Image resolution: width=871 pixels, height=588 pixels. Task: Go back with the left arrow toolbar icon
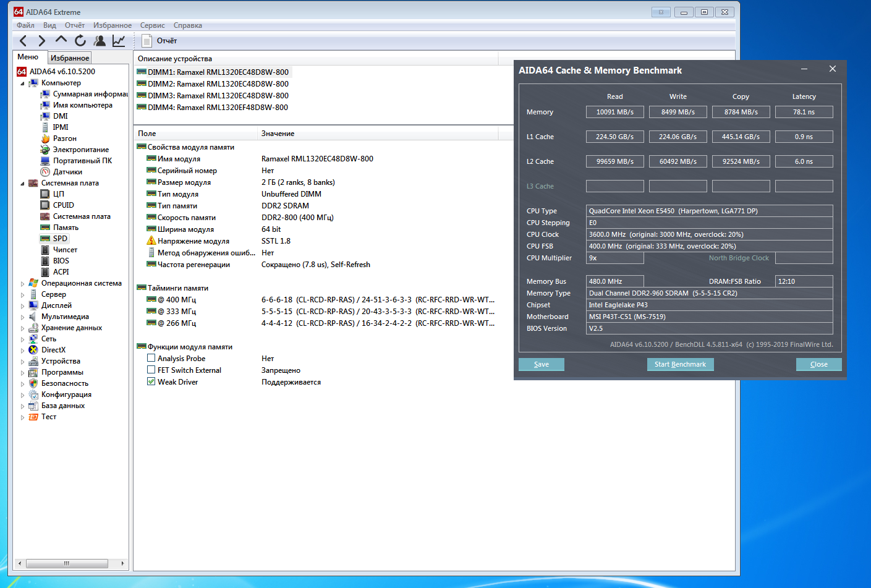click(23, 41)
